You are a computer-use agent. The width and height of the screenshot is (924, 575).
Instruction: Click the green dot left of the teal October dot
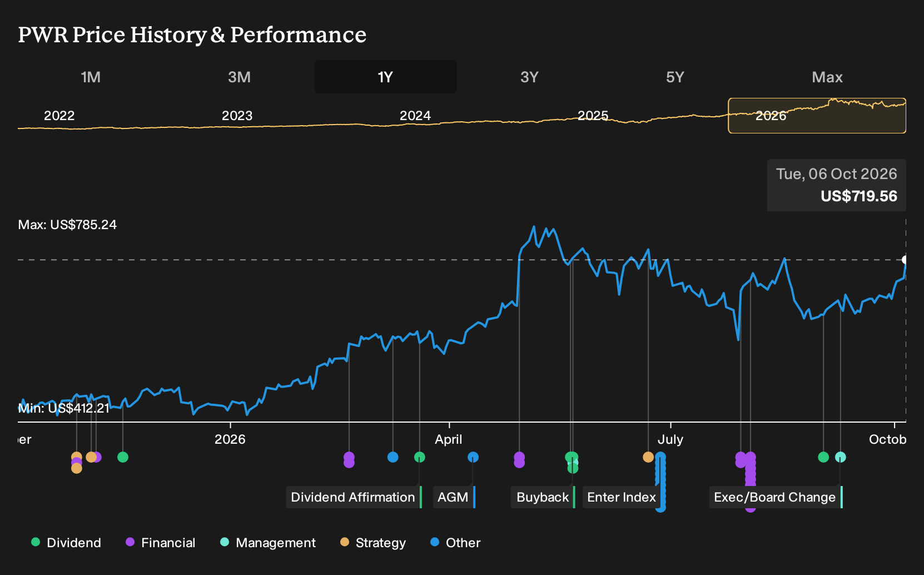click(x=823, y=457)
